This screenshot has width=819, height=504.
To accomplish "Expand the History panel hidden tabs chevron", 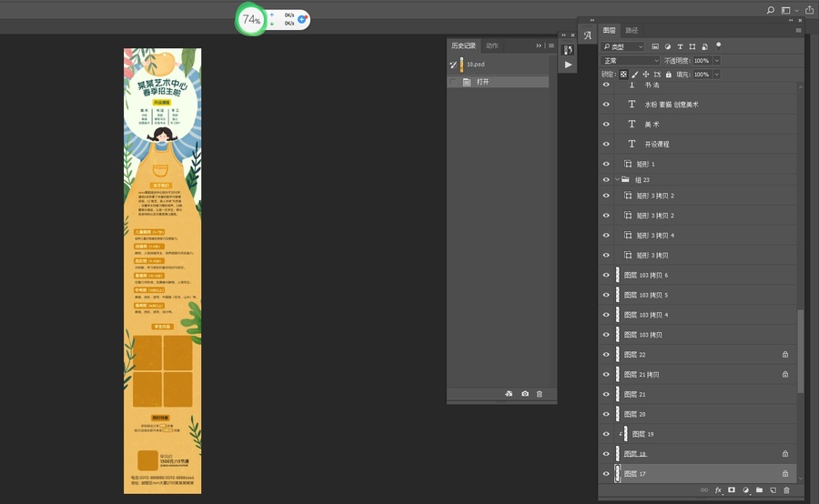I will point(539,45).
